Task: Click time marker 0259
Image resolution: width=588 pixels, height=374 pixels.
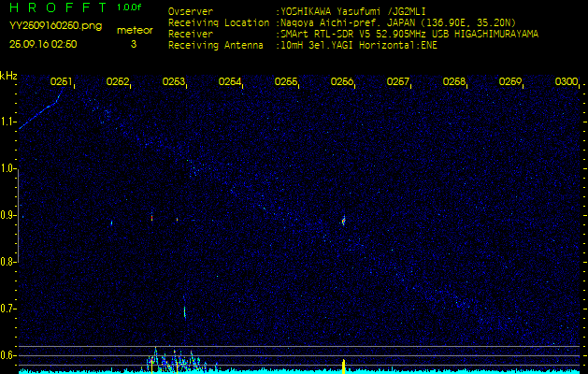Action: 510,81
